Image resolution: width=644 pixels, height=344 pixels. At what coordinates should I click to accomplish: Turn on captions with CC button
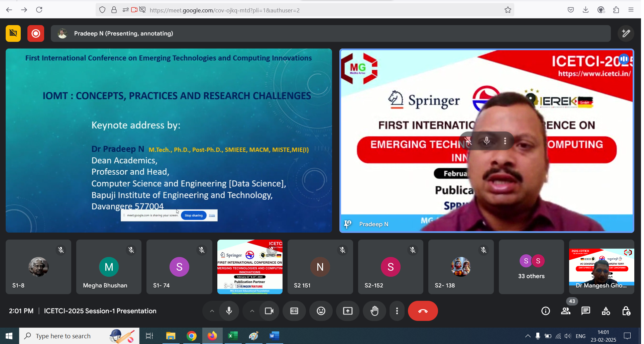(294, 311)
